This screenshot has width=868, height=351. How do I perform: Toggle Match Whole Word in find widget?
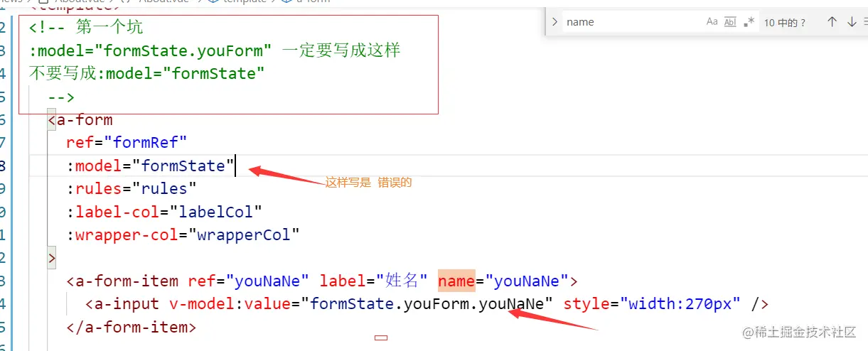[730, 22]
